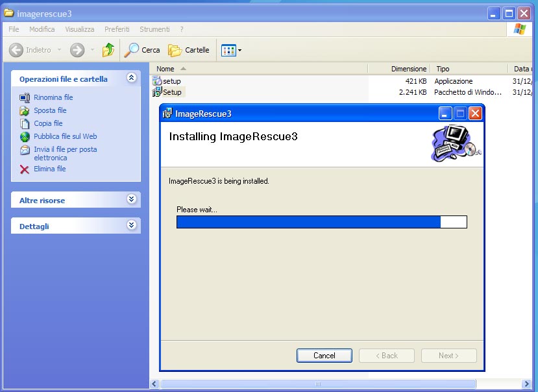Screen dimensions: 538x392
Task: Click the Copia file icon
Action: [25, 123]
